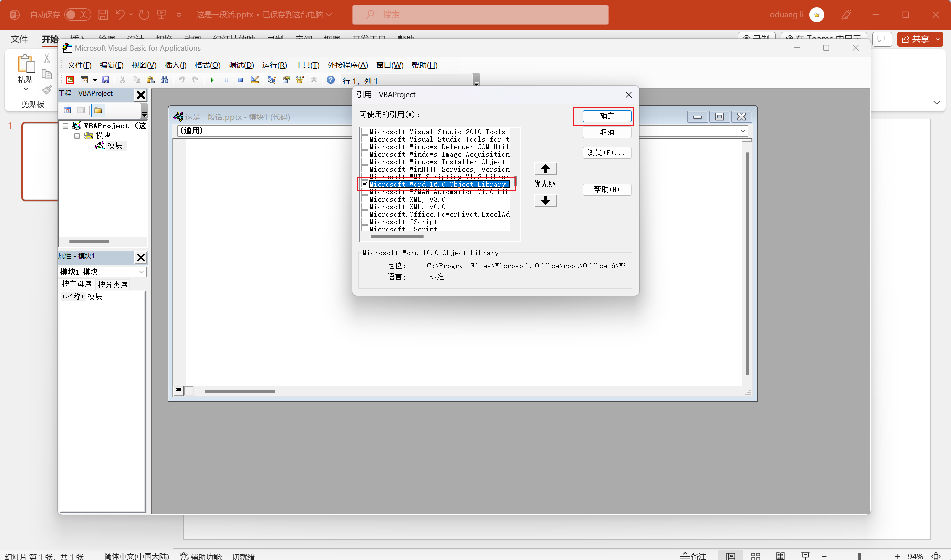951x560 pixels.
Task: Click View Microsoft PowerPoint toolbar icon
Action: pyautogui.click(x=70, y=80)
